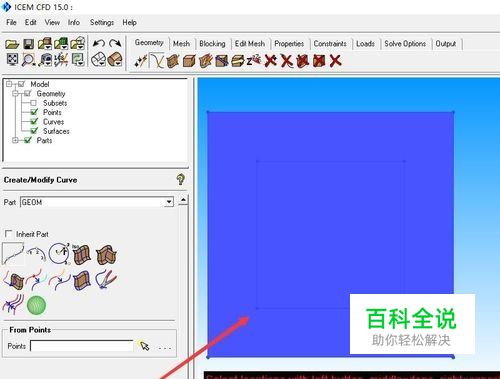Select the Create/Modify Curve tool in ribbon
500x379 pixels.
pos(157,61)
